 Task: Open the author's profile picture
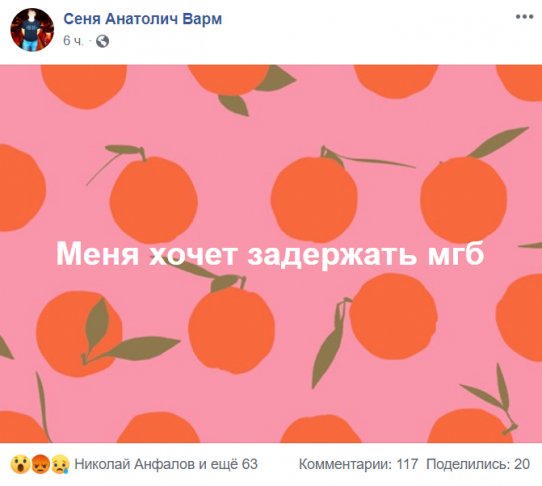[x=32, y=30]
